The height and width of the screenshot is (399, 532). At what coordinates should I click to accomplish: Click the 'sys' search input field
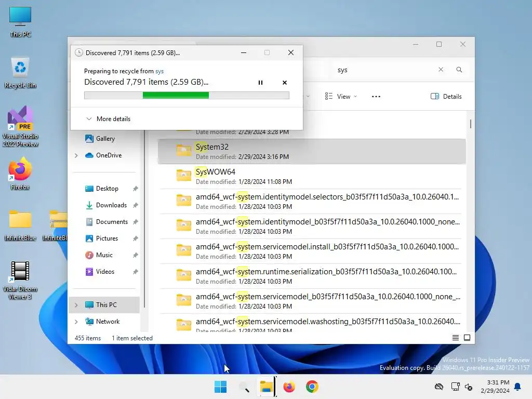(x=383, y=70)
